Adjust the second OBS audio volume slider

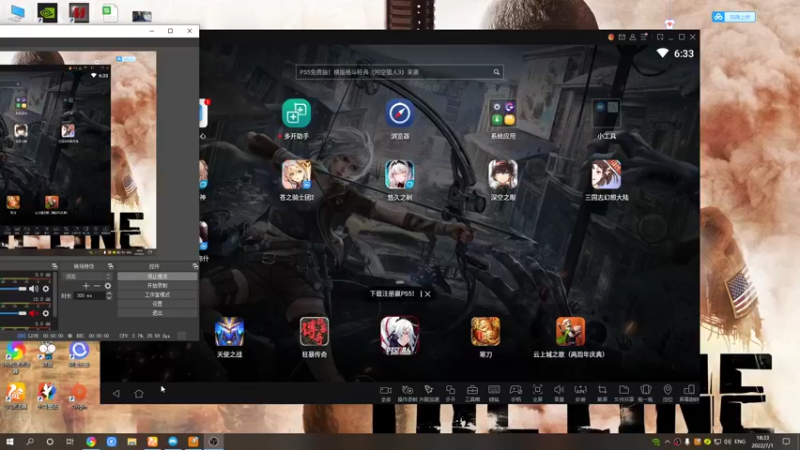point(13,313)
